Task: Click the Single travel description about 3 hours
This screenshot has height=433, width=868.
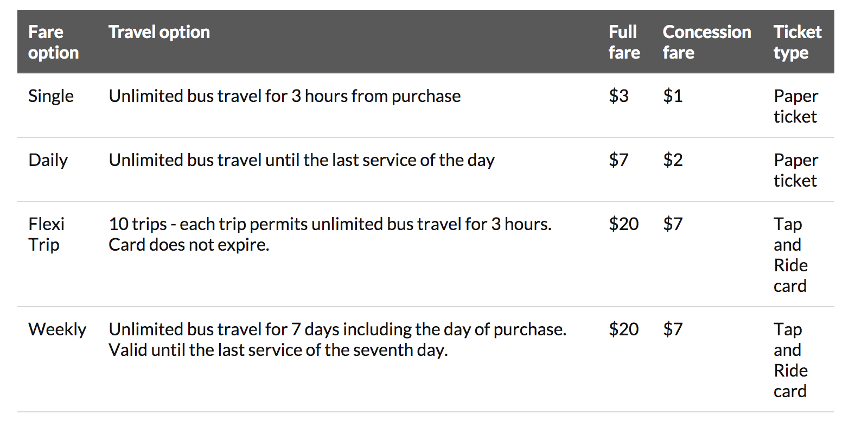Action: [x=285, y=96]
